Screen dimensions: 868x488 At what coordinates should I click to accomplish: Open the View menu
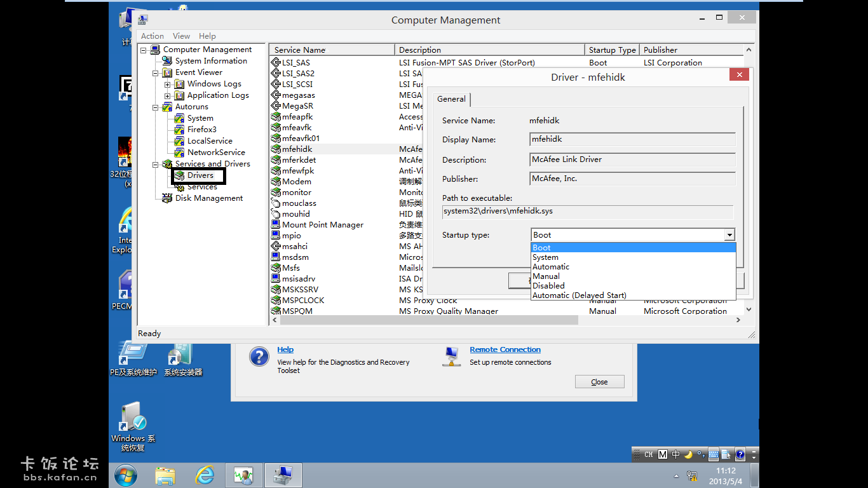[181, 36]
